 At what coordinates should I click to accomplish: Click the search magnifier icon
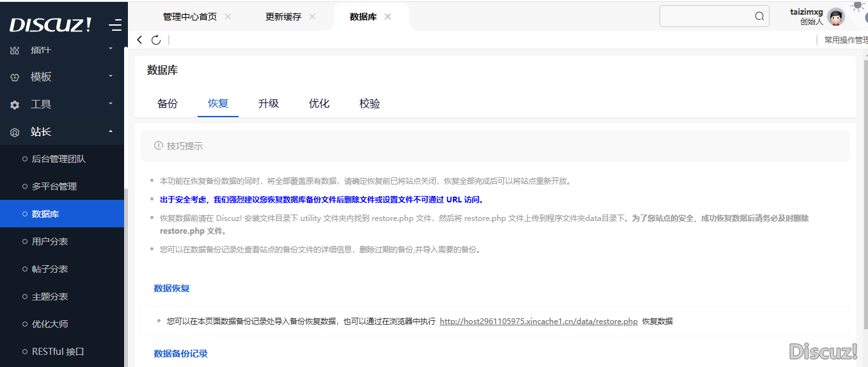[x=759, y=17]
